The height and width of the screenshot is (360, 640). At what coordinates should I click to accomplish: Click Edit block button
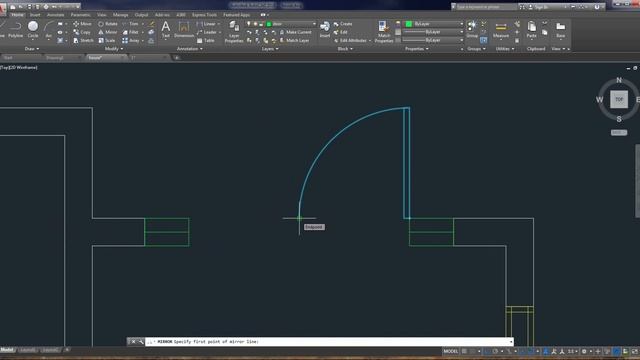(341, 32)
